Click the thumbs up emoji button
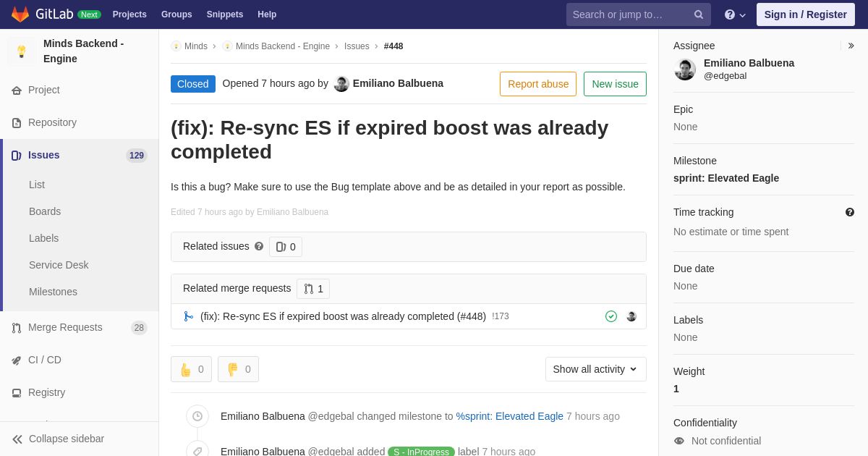Image resolution: width=868 pixels, height=456 pixels. tap(191, 369)
